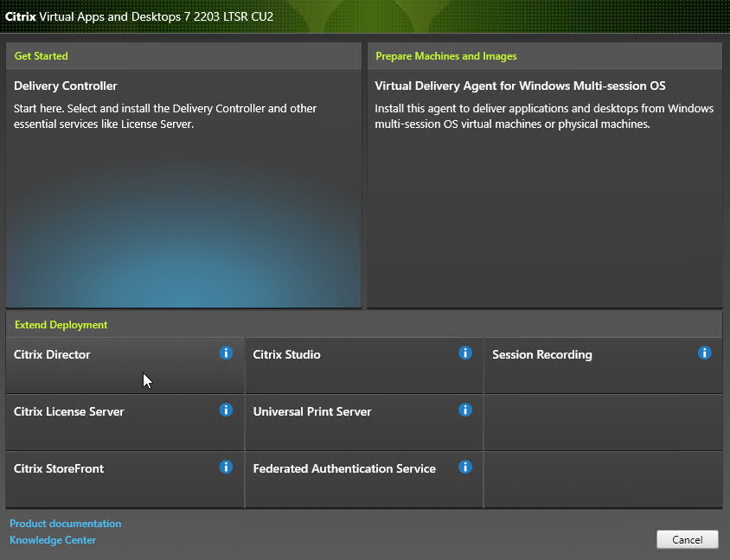Install Virtual Delivery Agent for Windows Multi-session OS
730x560 pixels.
point(545,188)
